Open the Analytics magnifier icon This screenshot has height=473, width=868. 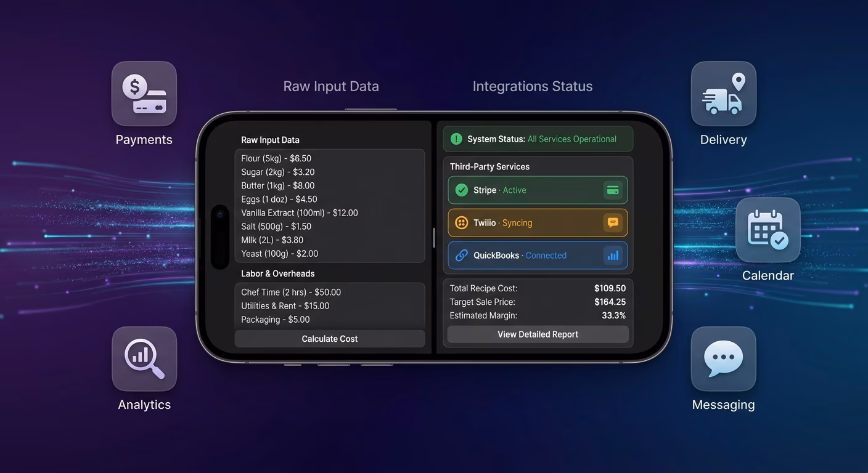click(144, 359)
